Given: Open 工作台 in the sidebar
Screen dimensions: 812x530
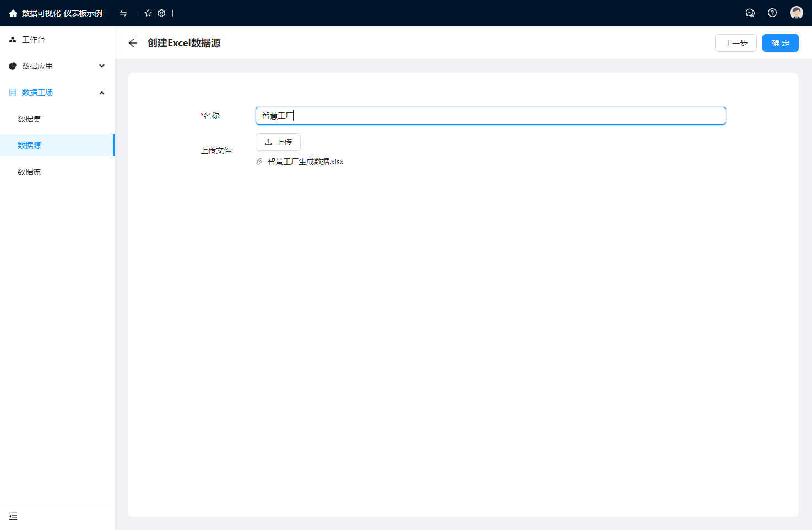Looking at the screenshot, I should point(34,40).
